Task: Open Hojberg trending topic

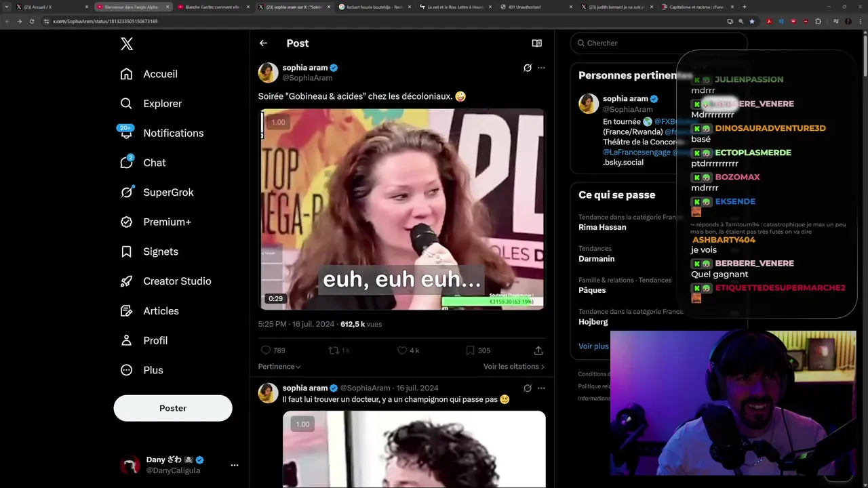Action: 593,322
